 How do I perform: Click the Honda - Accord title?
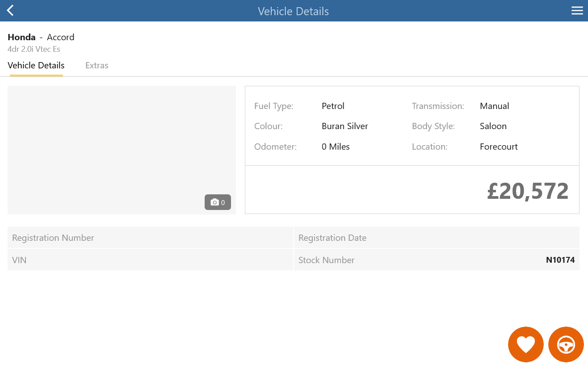tap(41, 37)
